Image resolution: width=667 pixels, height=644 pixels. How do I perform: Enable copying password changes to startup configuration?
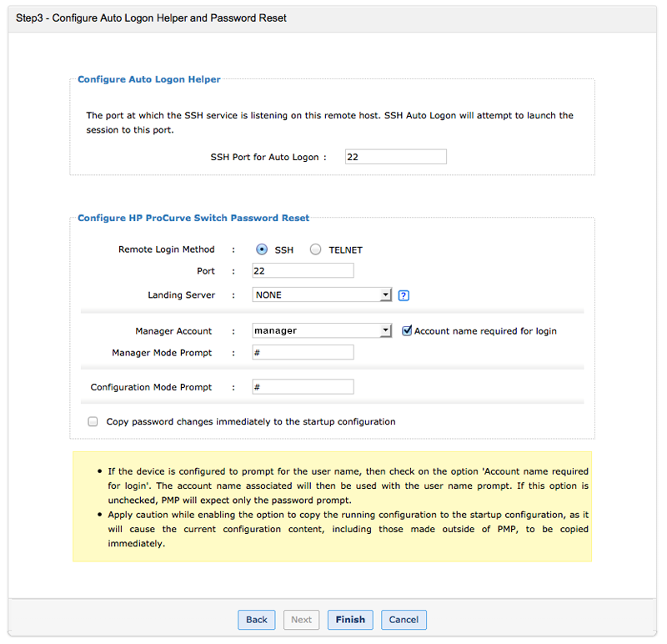click(x=93, y=421)
